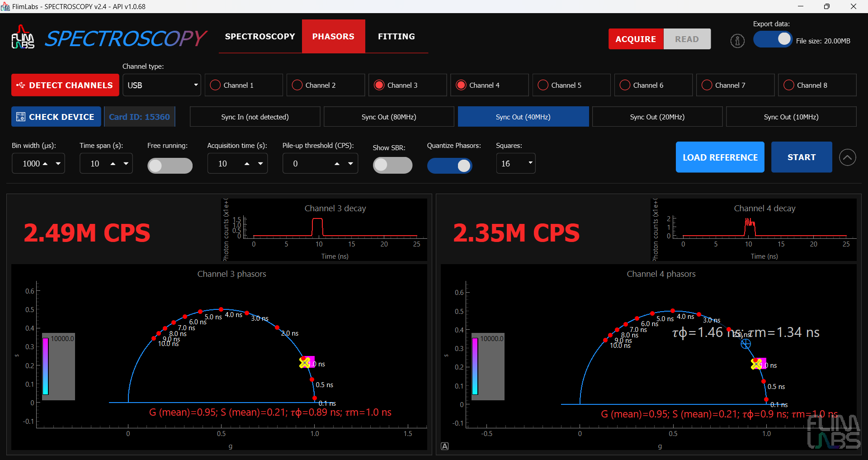
Task: Click the Time span value field
Action: coord(95,163)
